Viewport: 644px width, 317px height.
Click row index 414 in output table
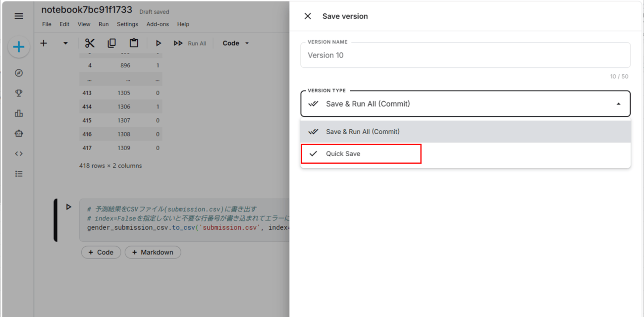point(87,107)
